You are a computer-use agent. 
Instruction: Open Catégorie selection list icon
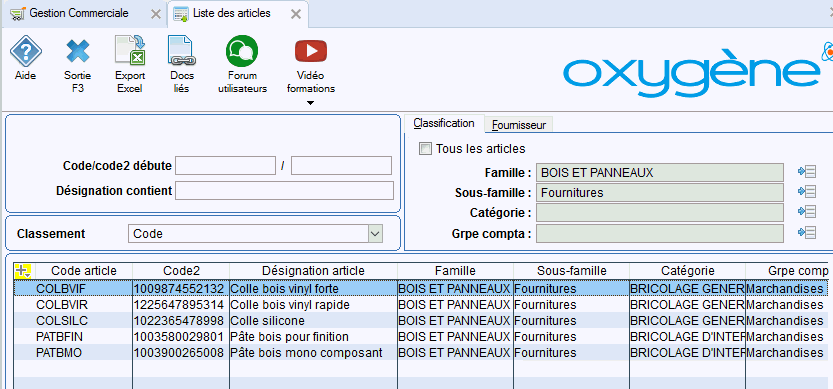pyautogui.click(x=806, y=212)
